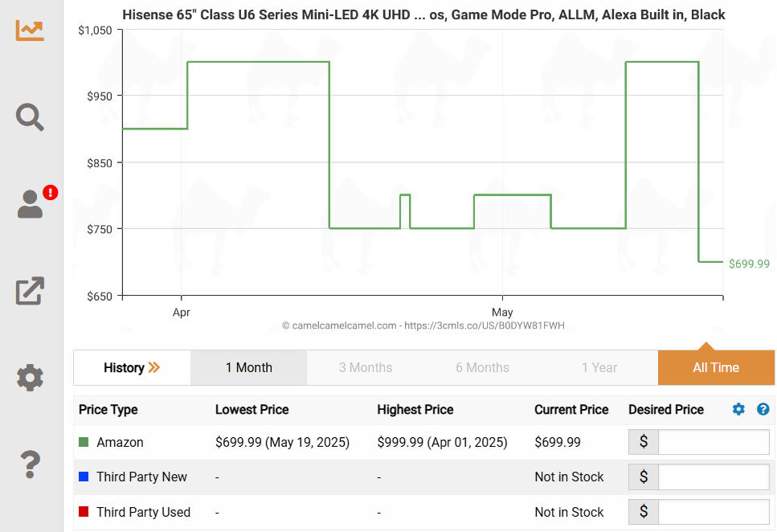
Task: Click the blue help icon beside Desired Price
Action: tap(763, 409)
